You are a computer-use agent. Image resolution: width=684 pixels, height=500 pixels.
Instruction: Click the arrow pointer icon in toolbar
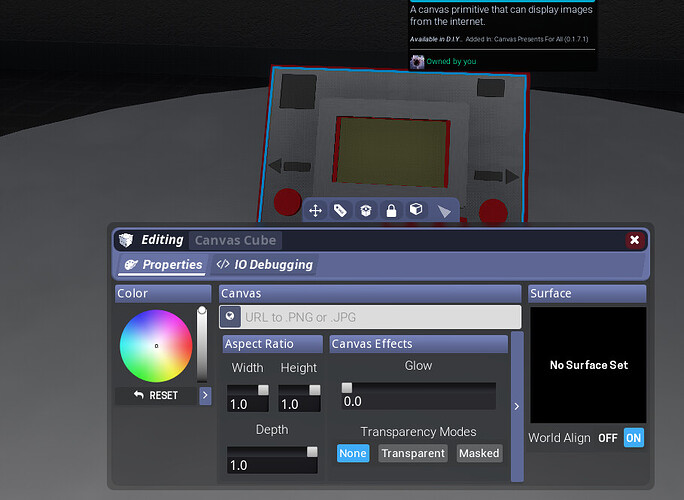click(444, 211)
